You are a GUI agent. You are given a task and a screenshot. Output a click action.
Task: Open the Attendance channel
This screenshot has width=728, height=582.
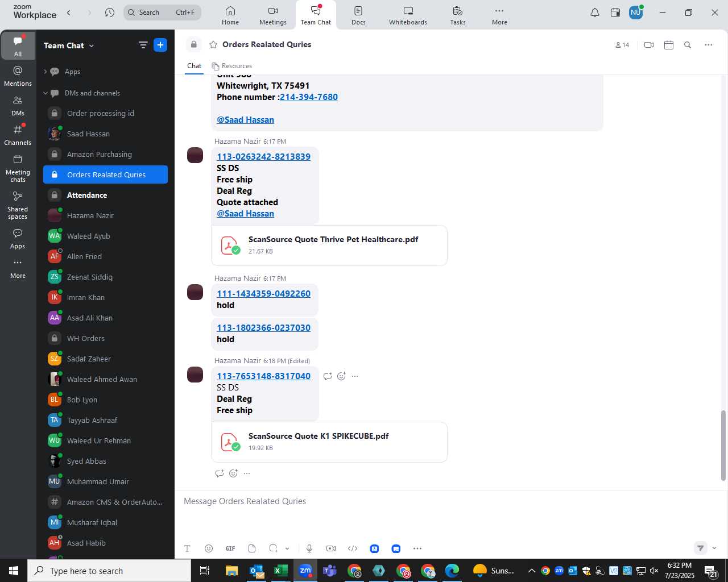105,195
